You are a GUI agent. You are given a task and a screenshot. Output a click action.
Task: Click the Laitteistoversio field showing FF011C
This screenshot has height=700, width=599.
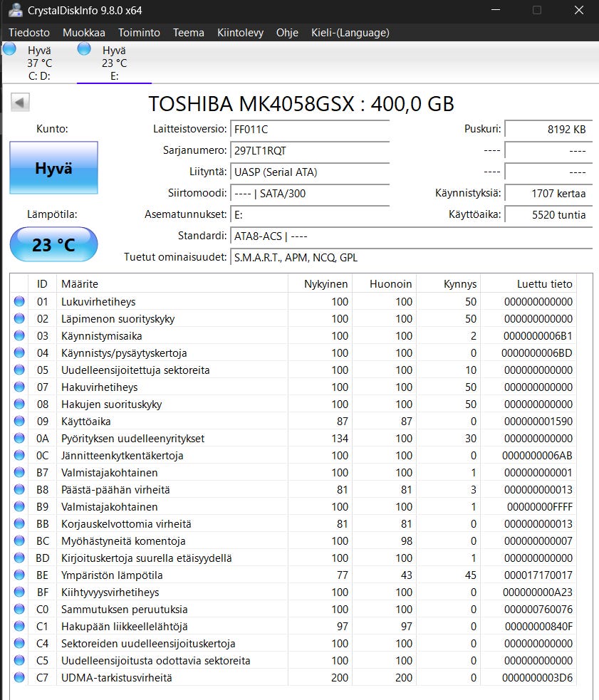pyautogui.click(x=310, y=129)
